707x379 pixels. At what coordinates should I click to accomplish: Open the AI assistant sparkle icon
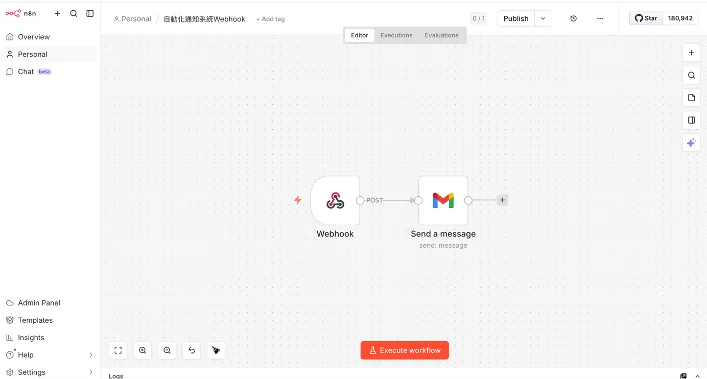[691, 143]
